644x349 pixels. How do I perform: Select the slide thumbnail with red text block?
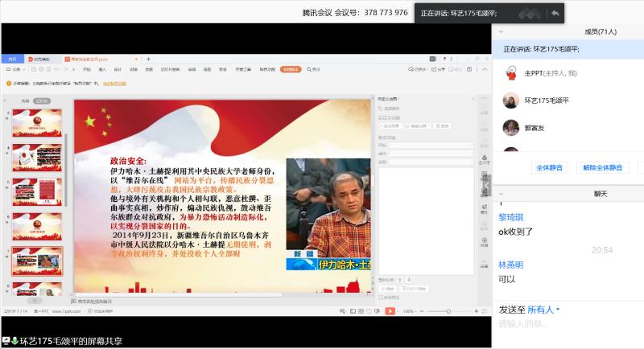click(37, 192)
